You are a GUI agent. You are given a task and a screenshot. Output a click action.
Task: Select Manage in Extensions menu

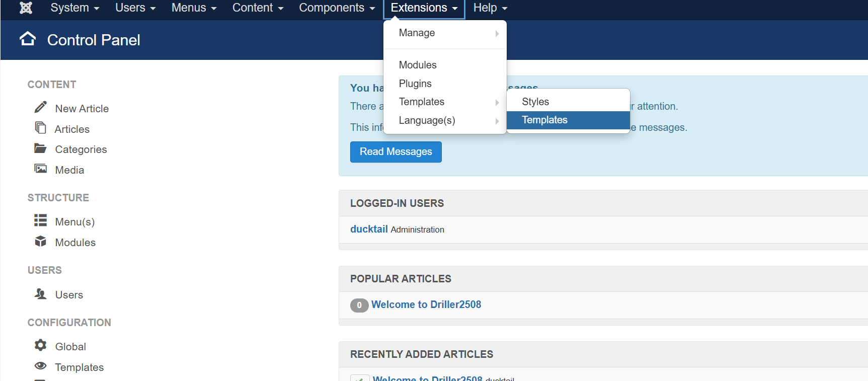(445, 33)
